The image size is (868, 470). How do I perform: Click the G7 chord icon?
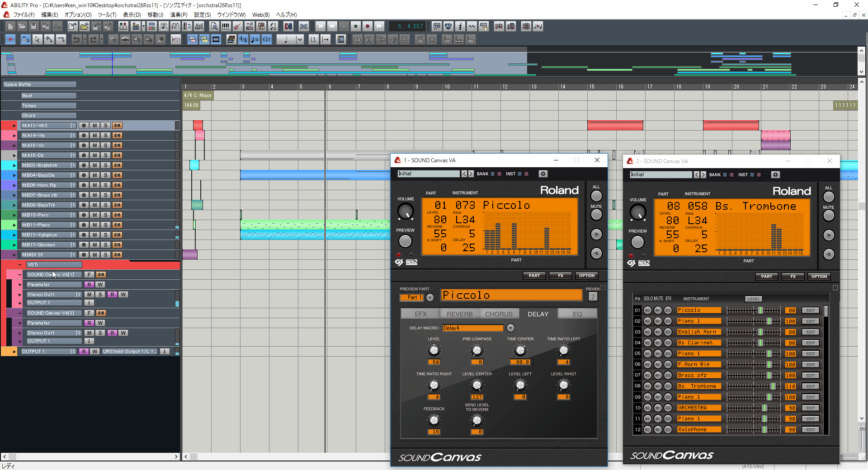click(x=267, y=40)
